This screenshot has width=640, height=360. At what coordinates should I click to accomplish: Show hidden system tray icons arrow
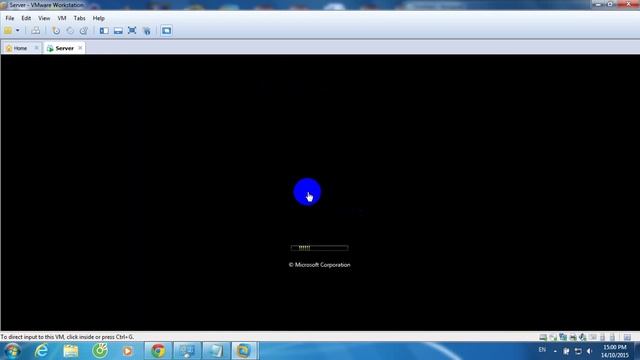click(x=555, y=351)
